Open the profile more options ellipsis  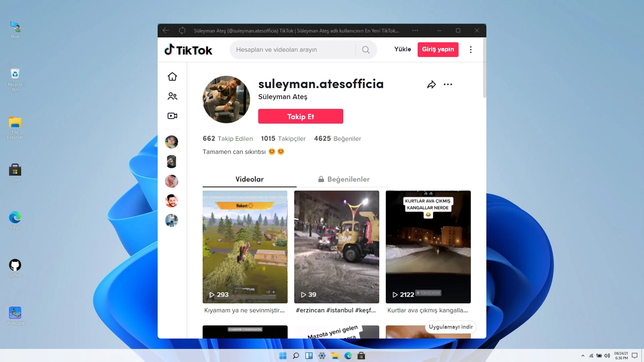pos(448,84)
